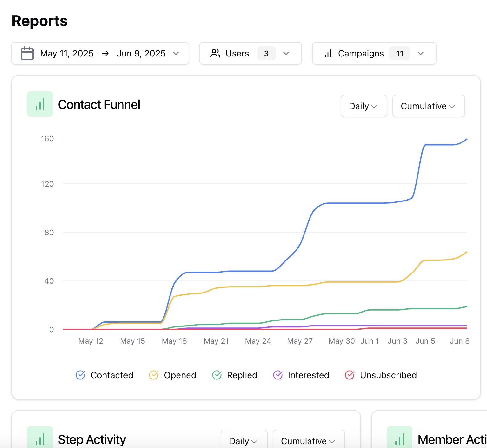Open the Daily dropdown on Contact Funnel

364,106
